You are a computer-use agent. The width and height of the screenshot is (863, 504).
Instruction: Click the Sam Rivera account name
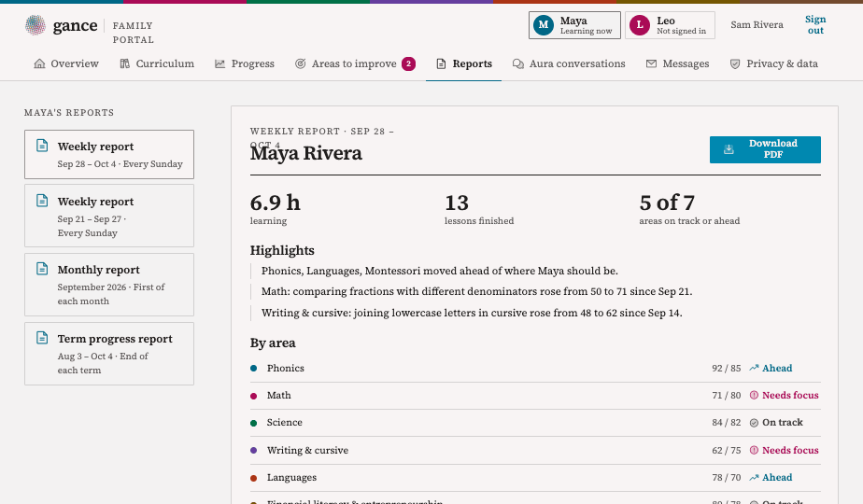[757, 25]
